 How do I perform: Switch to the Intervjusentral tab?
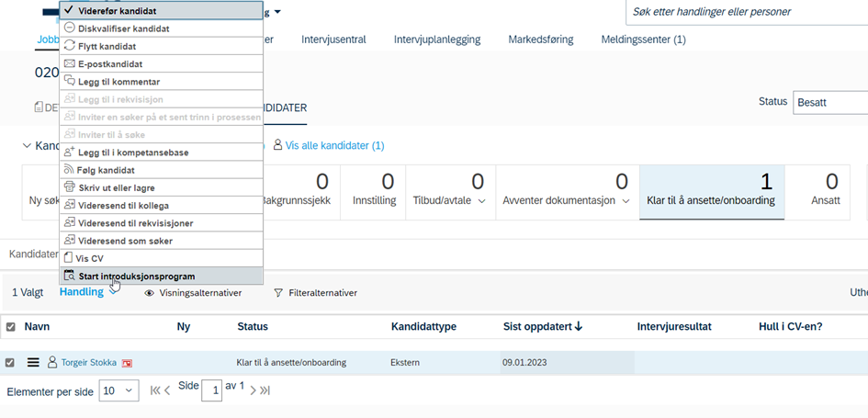(333, 40)
